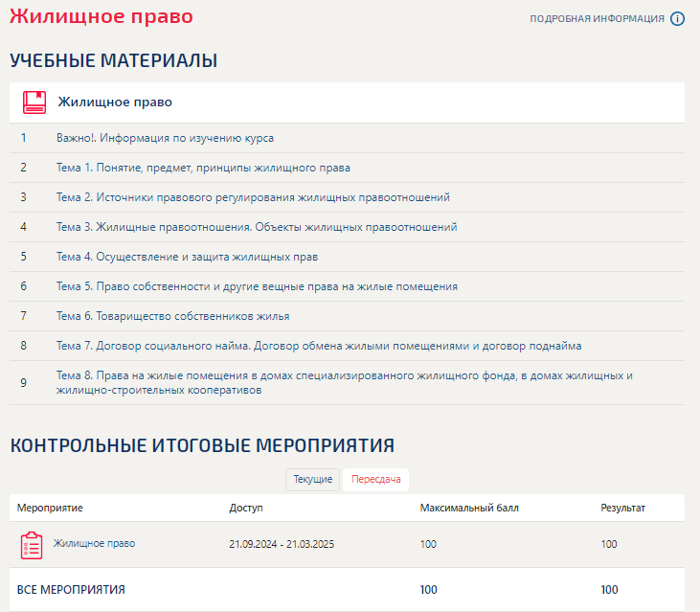
Task: Click row number 9 in the materials list
Action: pos(24,383)
